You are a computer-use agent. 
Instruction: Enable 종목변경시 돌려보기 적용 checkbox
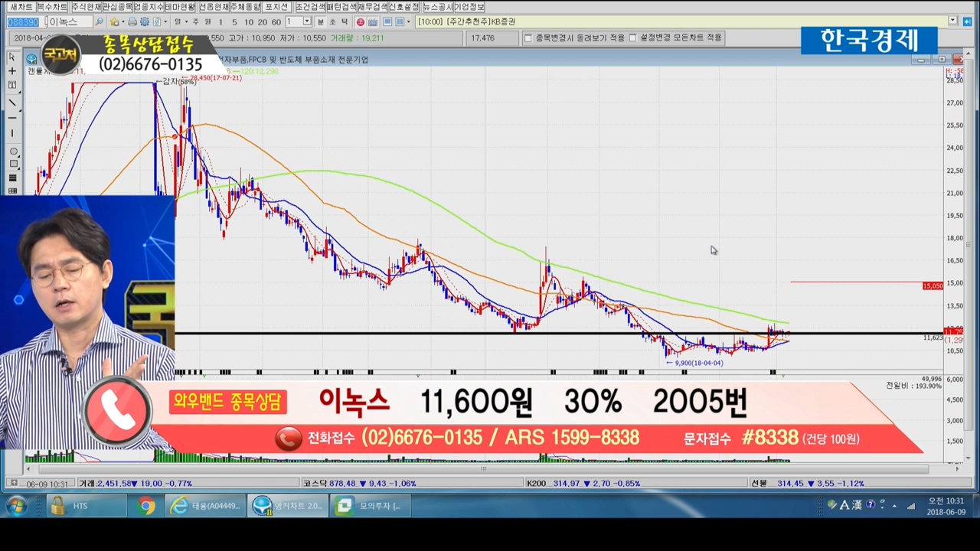coord(528,37)
